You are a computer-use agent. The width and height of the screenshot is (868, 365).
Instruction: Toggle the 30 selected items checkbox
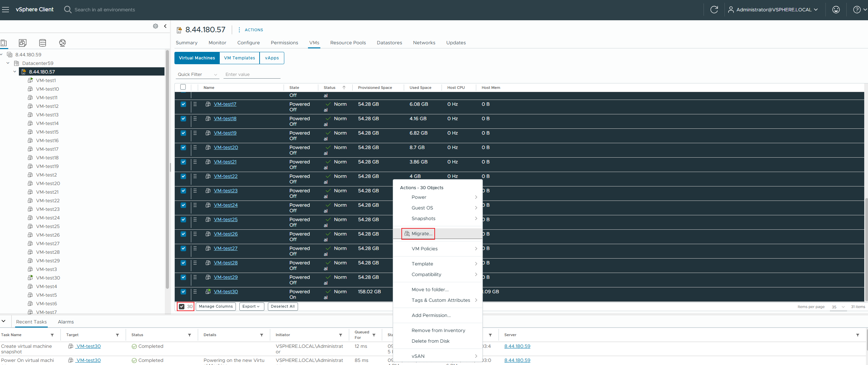click(182, 307)
